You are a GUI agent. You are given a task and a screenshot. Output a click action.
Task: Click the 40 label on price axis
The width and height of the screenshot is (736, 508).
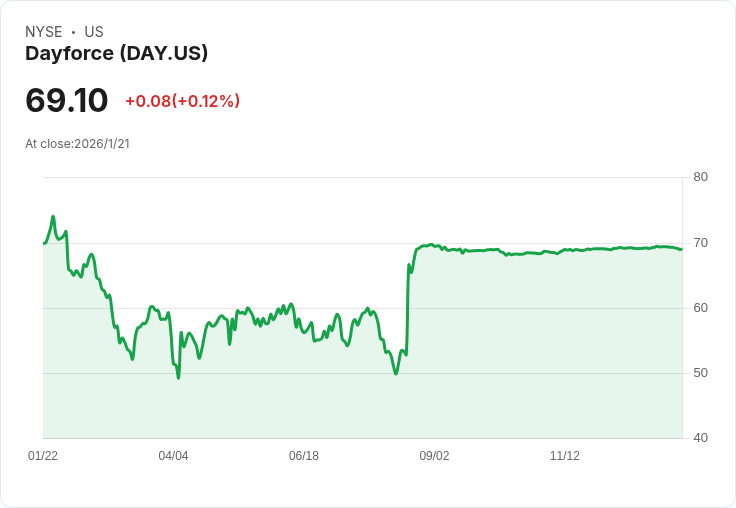click(x=701, y=438)
